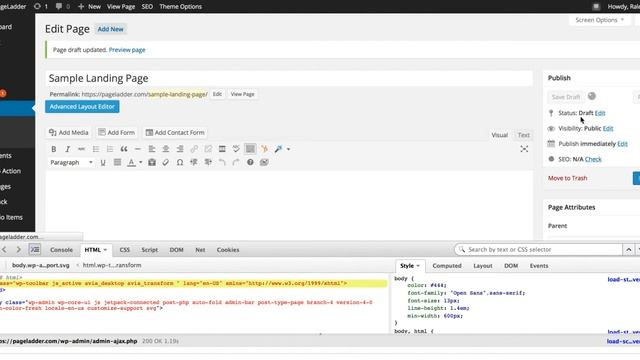Insert a bulleted list

[96, 149]
